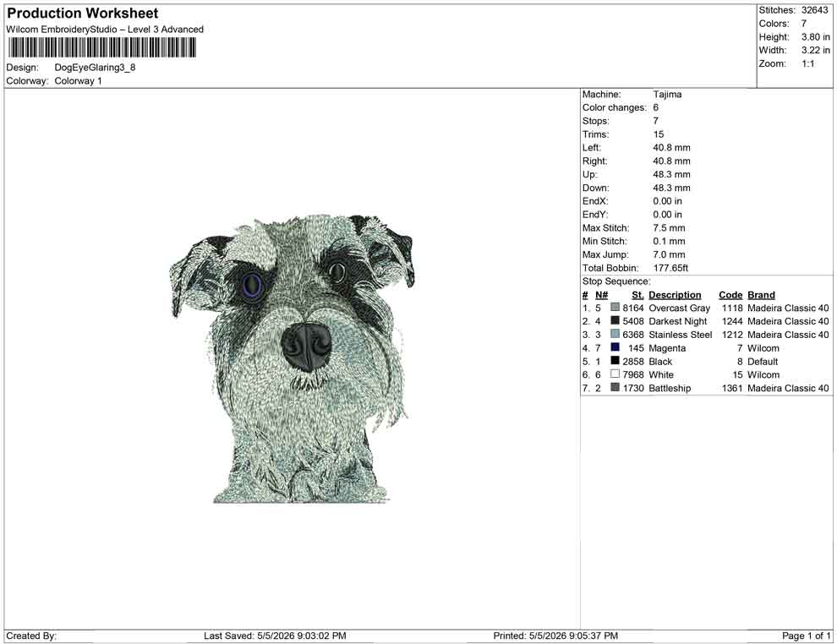Click the embroidered dog design preview
837x644 pixels.
(x=292, y=358)
